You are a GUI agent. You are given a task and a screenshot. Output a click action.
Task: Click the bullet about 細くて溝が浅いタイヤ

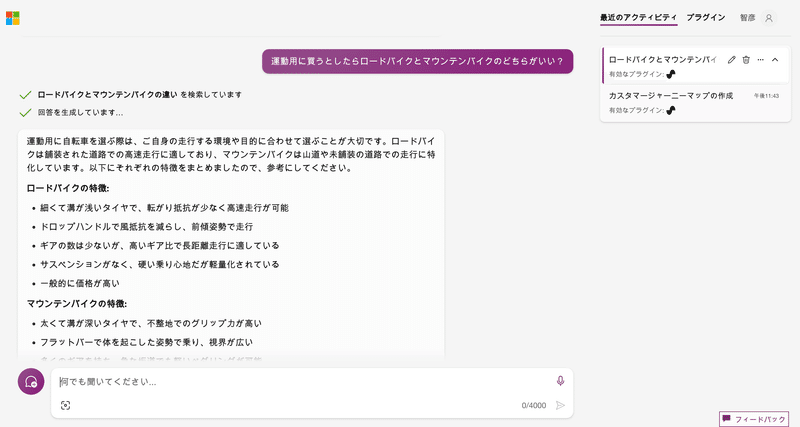pos(164,208)
